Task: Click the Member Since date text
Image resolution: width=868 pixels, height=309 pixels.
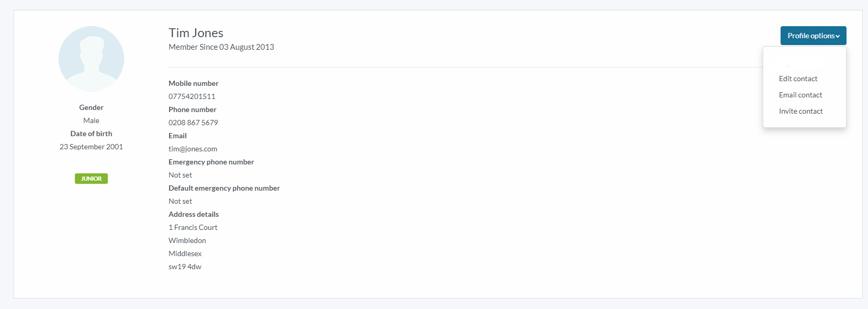Action: pyautogui.click(x=221, y=47)
